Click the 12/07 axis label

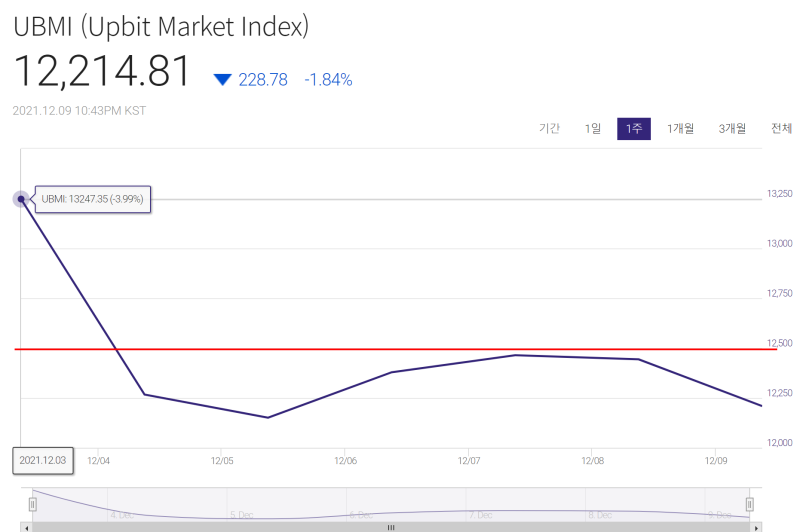(469, 461)
